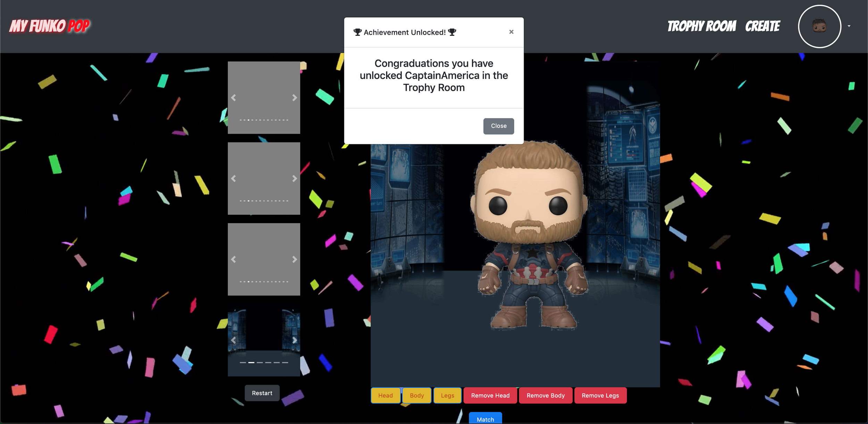Click next arrow on second gray carousel

point(294,179)
